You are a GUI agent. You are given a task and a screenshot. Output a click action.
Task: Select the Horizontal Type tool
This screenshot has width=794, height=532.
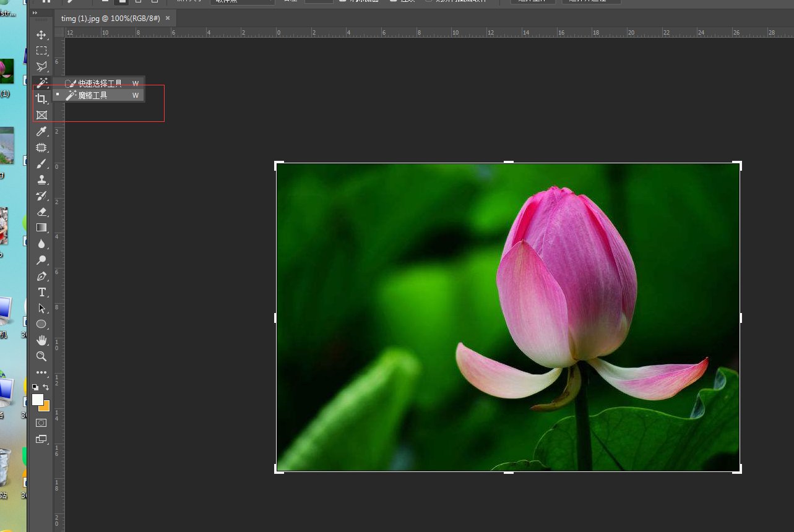41,292
